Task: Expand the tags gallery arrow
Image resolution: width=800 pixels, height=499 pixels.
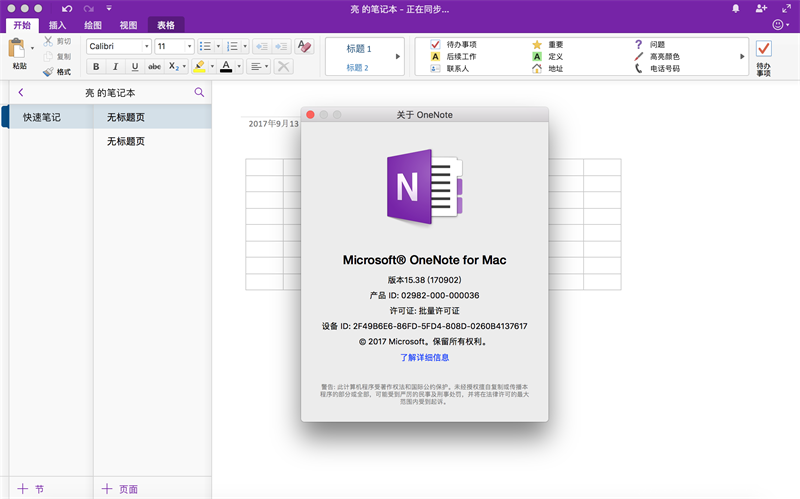Action: point(742,57)
